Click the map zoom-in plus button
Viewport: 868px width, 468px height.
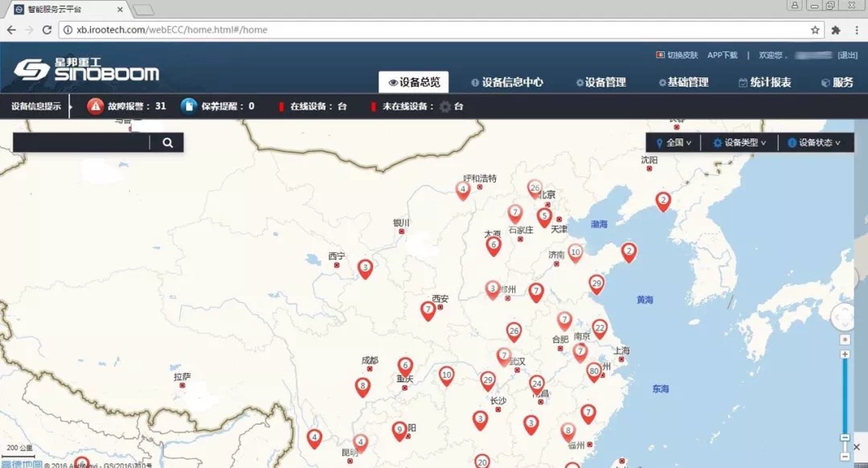click(x=845, y=355)
